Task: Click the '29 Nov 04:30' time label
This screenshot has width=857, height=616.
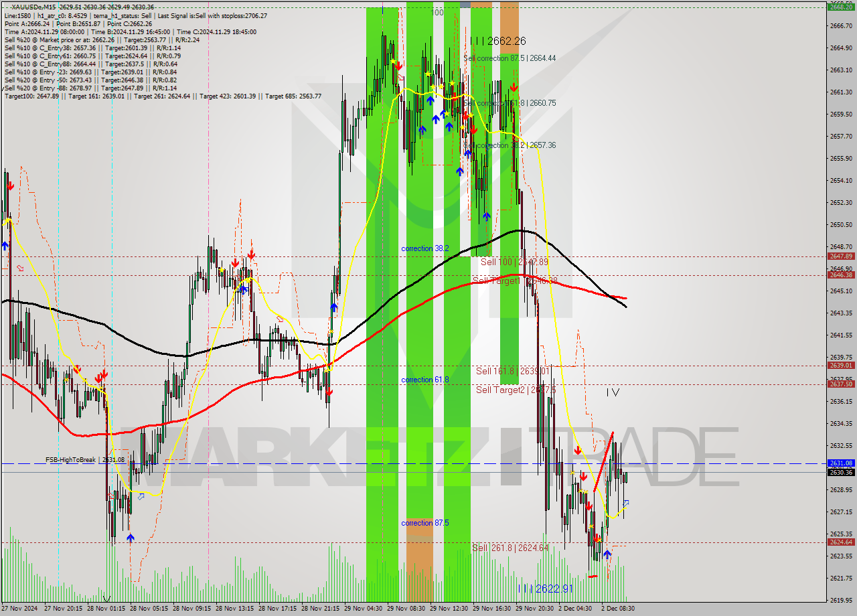Action: point(364,609)
